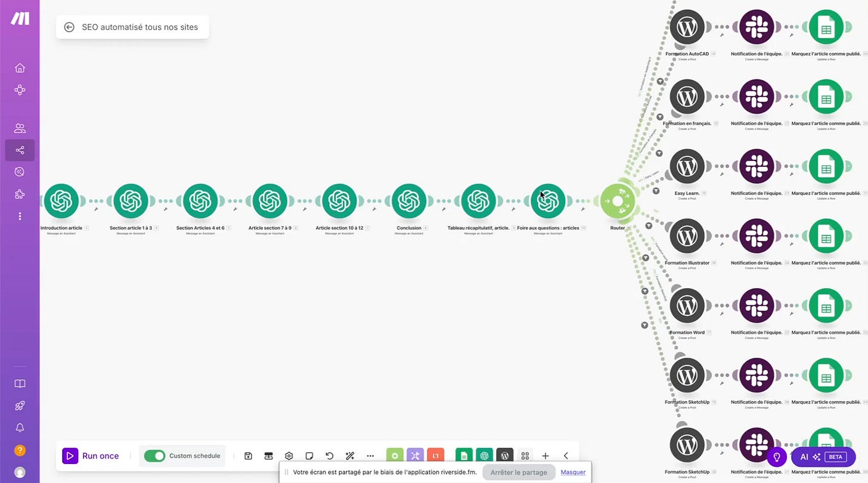Open the orange Text parser icon in toolbar
868x483 pixels.
[435, 456]
